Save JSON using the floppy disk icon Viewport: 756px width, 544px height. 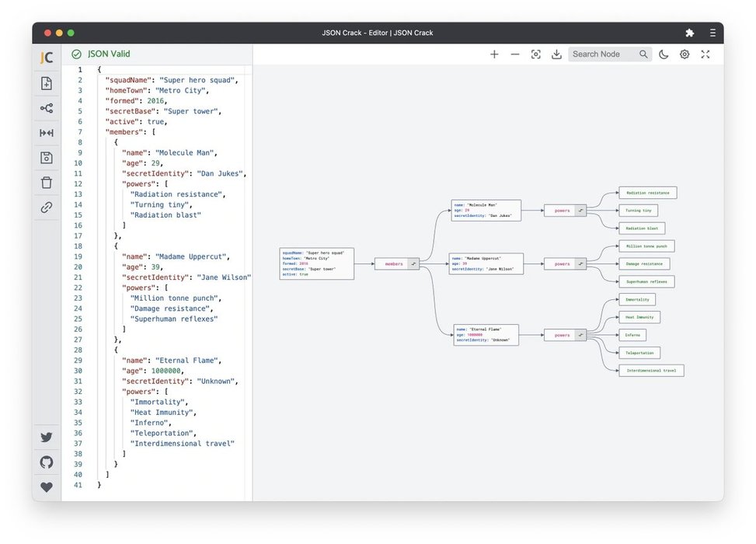click(47, 158)
